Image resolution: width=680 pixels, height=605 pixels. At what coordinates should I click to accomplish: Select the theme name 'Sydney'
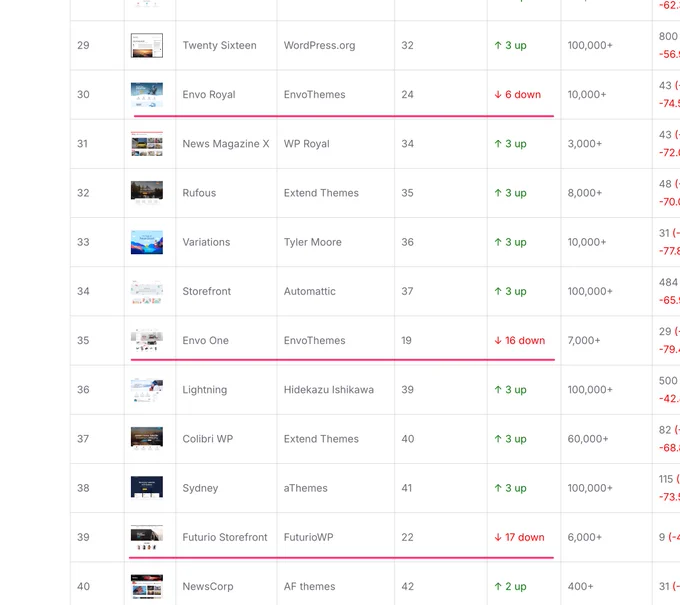[x=200, y=488]
